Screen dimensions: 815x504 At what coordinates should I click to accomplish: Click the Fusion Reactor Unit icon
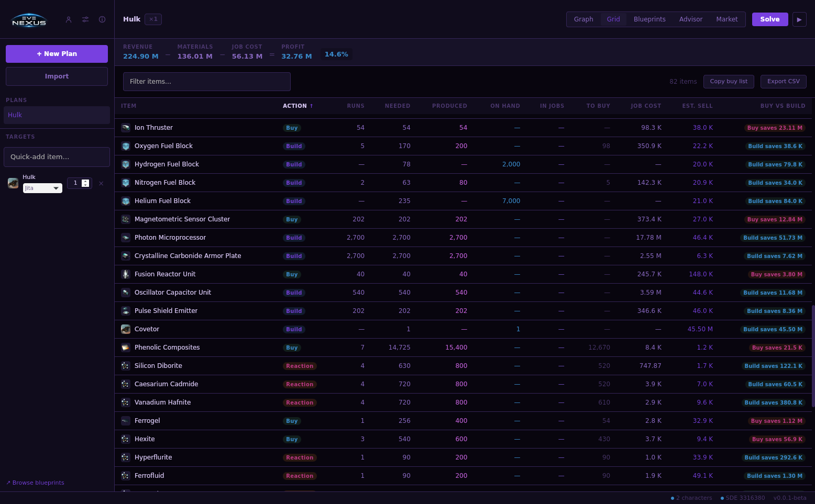(x=126, y=274)
